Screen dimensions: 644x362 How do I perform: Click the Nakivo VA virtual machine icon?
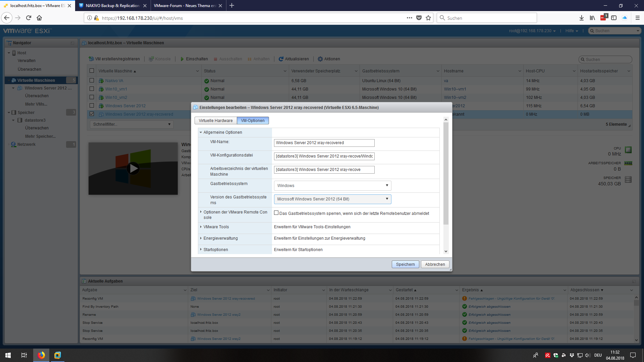pos(101,81)
